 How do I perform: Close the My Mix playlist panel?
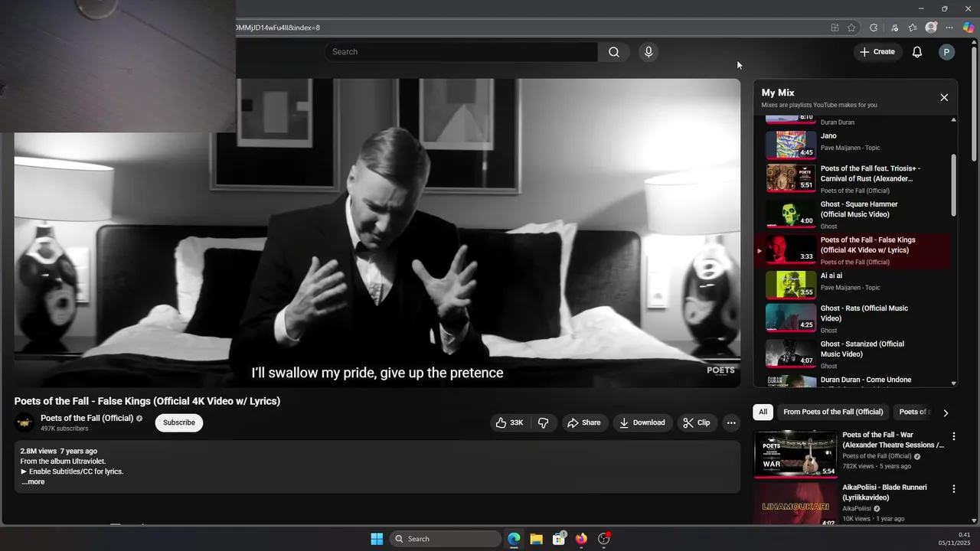point(944,97)
